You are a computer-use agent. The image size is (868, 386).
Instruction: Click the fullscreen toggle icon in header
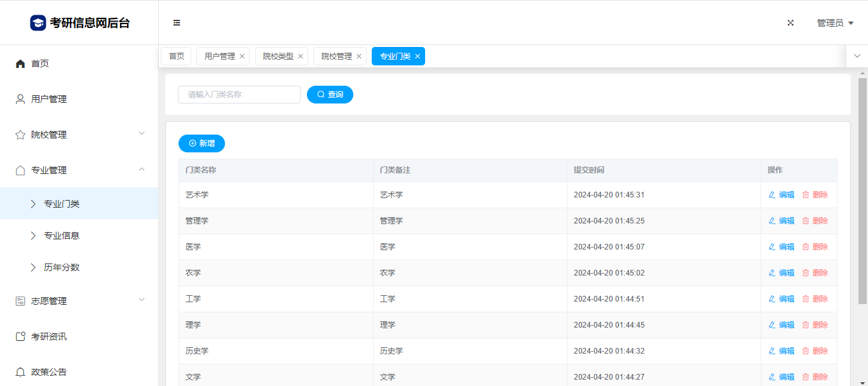pos(790,23)
